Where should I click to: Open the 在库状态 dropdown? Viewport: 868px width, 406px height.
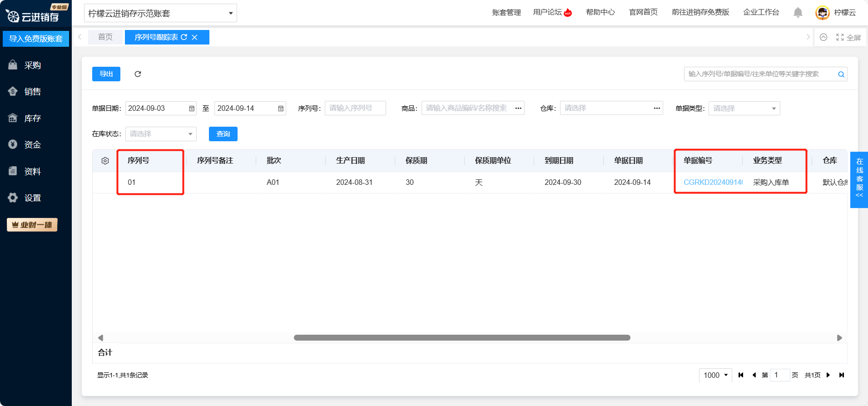point(161,134)
